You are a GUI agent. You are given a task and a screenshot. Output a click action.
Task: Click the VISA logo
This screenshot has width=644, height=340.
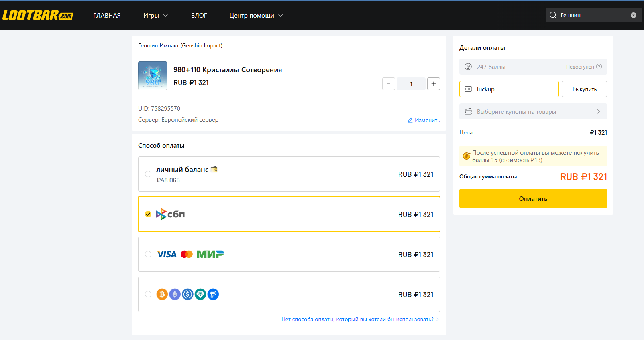coord(167,254)
